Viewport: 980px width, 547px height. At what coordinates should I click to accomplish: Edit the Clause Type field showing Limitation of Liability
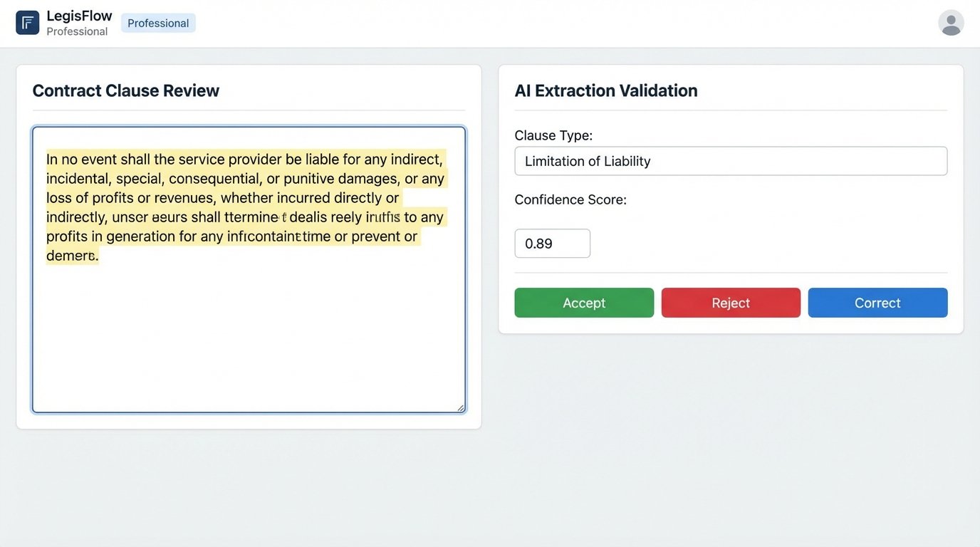click(x=731, y=161)
